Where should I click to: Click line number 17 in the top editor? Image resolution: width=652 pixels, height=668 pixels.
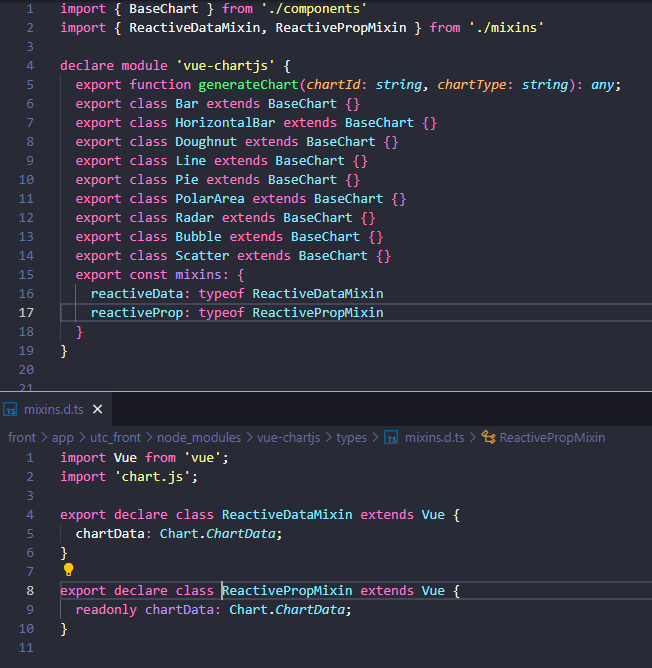(x=26, y=313)
